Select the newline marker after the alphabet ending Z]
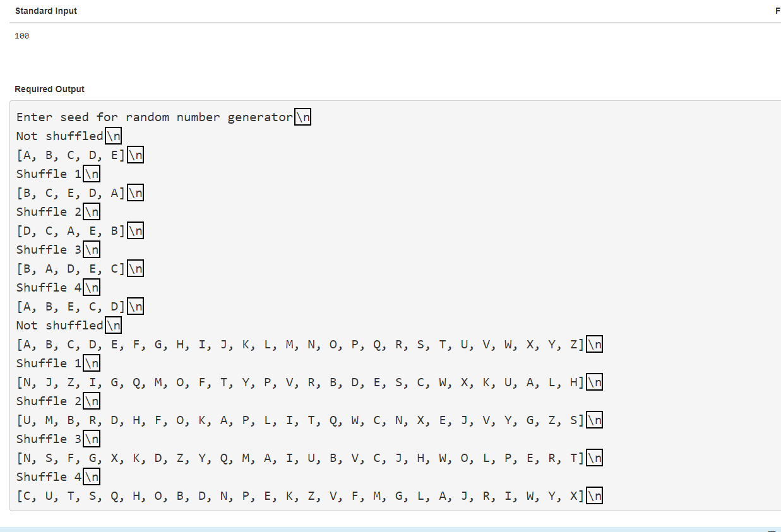 point(594,345)
